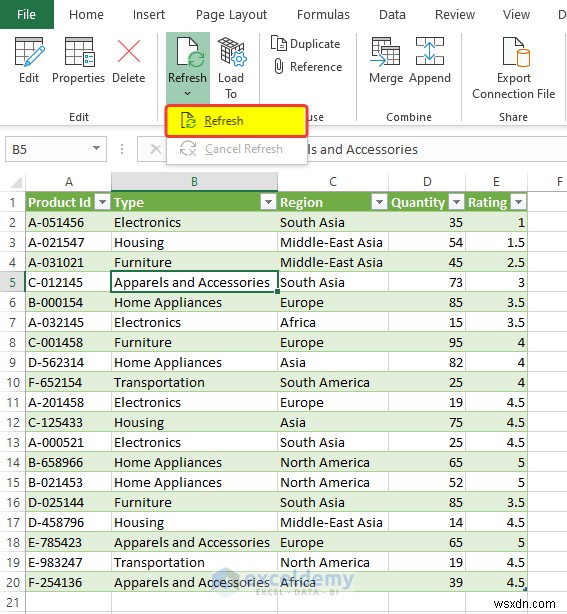Select column E header
This screenshot has width=567, height=614.
(x=496, y=182)
